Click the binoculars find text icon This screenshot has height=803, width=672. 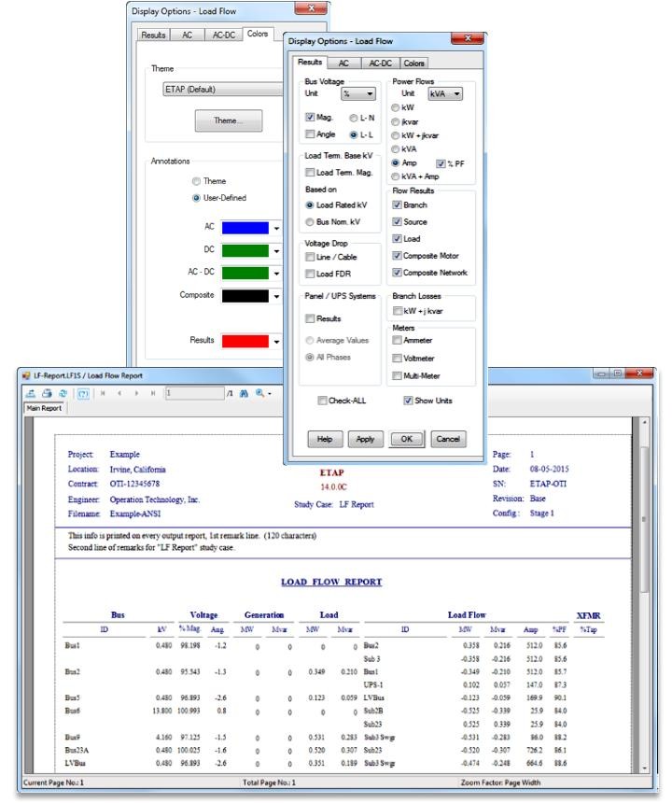point(245,393)
